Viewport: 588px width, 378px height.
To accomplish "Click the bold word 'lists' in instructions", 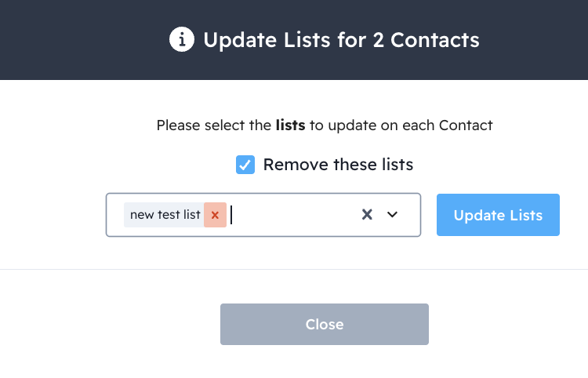I will [x=290, y=125].
